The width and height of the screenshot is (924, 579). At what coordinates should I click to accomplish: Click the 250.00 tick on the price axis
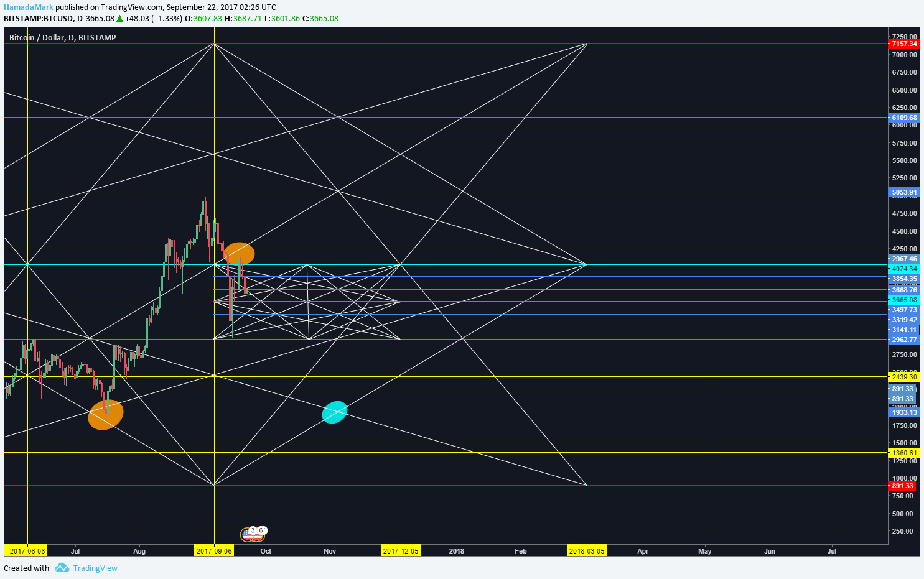(903, 531)
